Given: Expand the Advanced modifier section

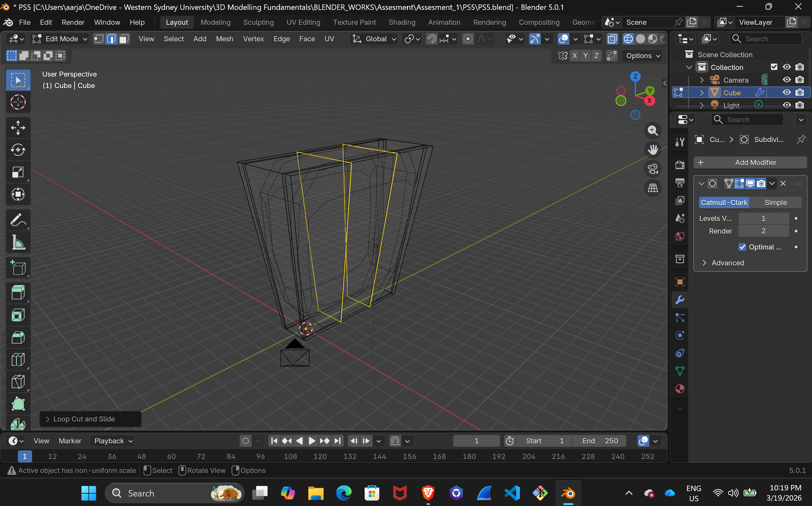Looking at the screenshot, I should (727, 263).
